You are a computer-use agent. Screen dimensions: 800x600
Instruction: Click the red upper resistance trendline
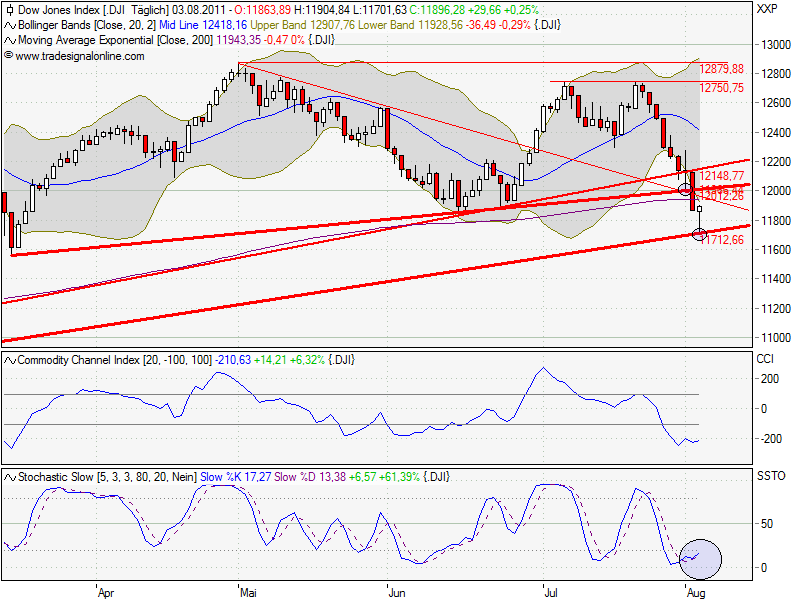click(400, 60)
